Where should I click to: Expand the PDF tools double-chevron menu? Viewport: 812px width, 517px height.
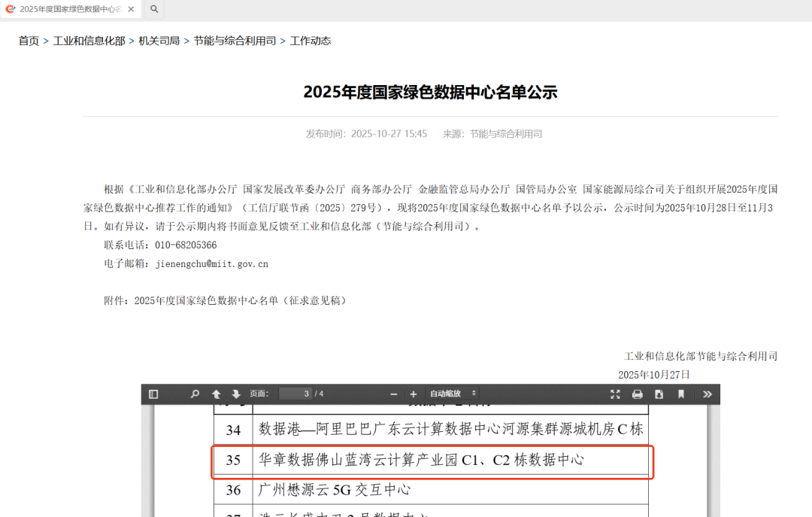(x=707, y=394)
